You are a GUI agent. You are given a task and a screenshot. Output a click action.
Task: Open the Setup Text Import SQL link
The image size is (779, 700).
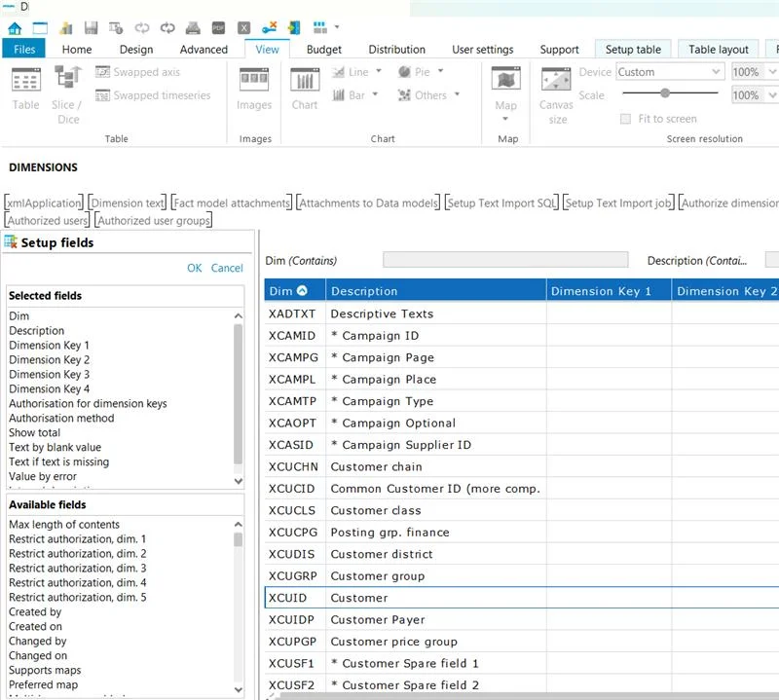pos(501,203)
